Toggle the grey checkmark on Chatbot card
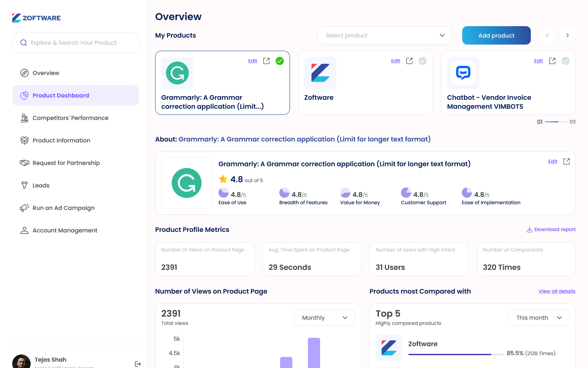 click(x=566, y=61)
